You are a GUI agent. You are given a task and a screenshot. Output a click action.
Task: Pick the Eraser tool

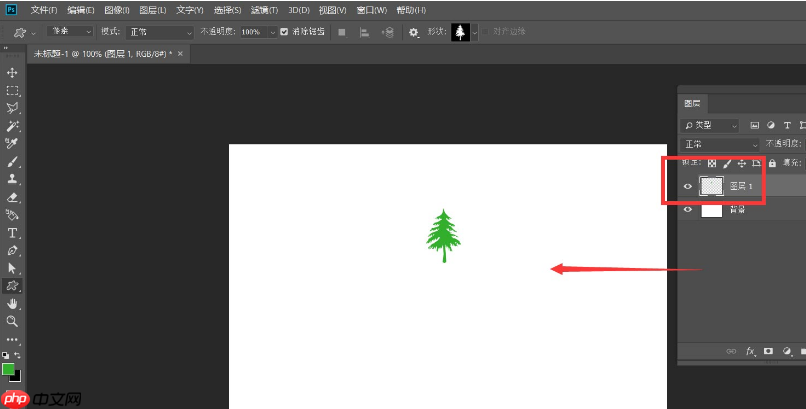12,197
